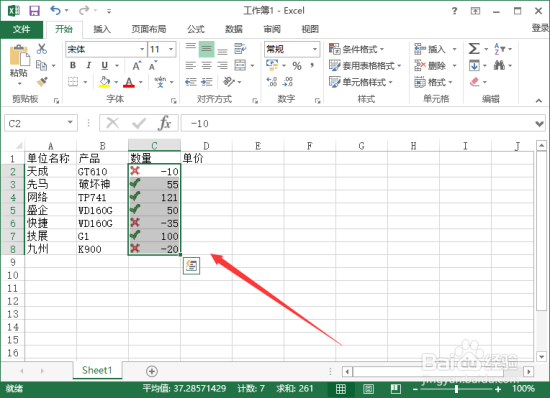Open the font name 宋体 dropdown
Image resolution: width=550 pixels, height=398 pixels.
pyautogui.click(x=142, y=49)
